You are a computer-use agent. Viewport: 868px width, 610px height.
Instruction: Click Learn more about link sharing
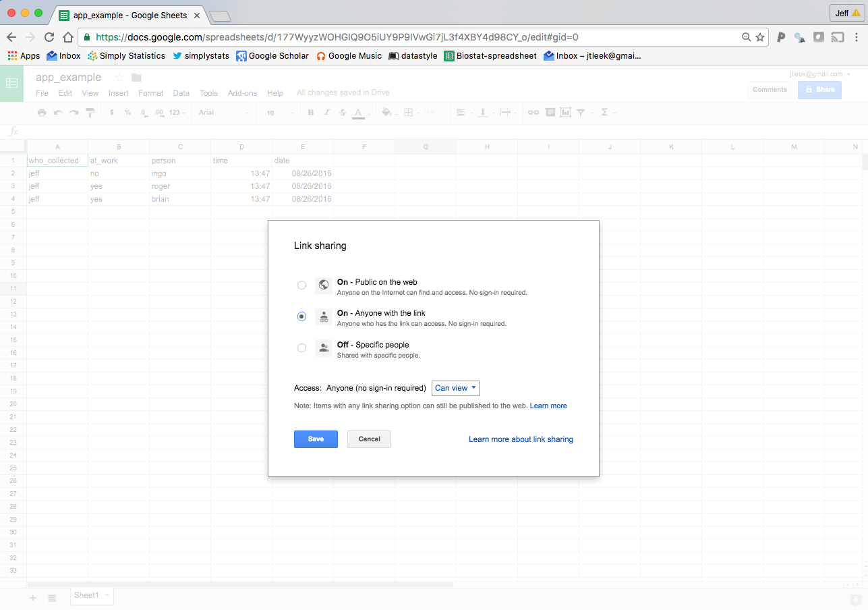(x=520, y=439)
